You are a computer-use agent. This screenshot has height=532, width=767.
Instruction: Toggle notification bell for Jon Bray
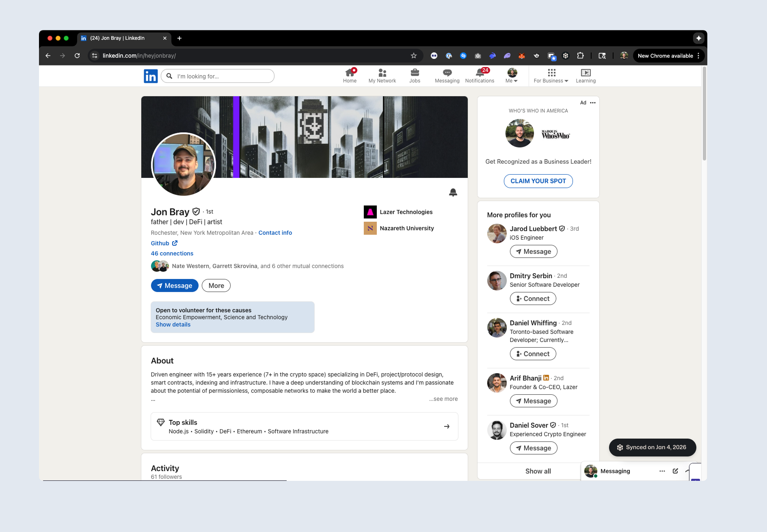[453, 192]
